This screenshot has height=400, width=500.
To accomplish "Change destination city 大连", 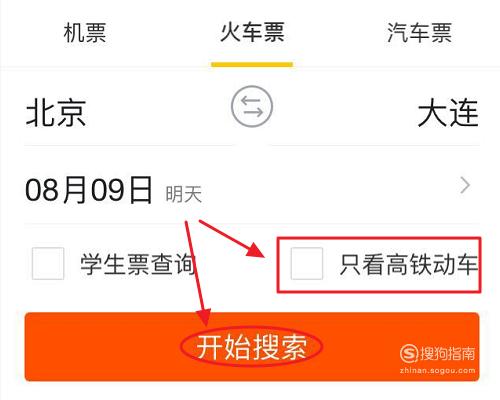I will (x=448, y=113).
